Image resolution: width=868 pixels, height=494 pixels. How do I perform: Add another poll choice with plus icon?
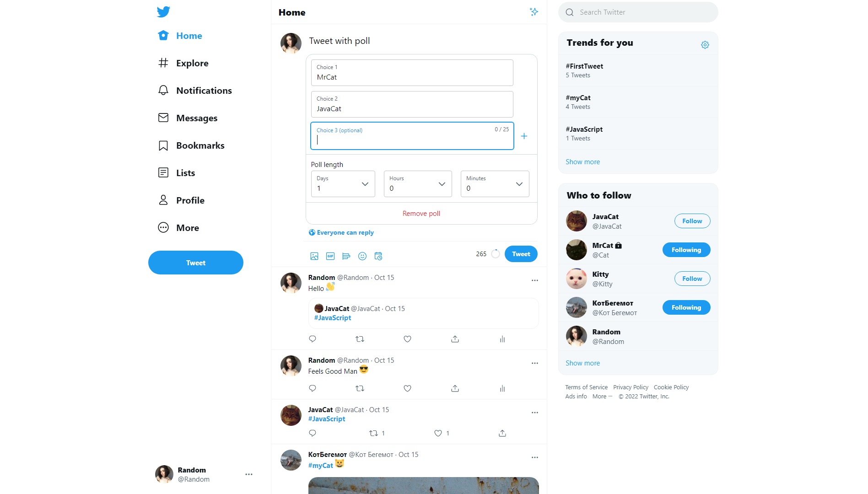pyautogui.click(x=524, y=136)
